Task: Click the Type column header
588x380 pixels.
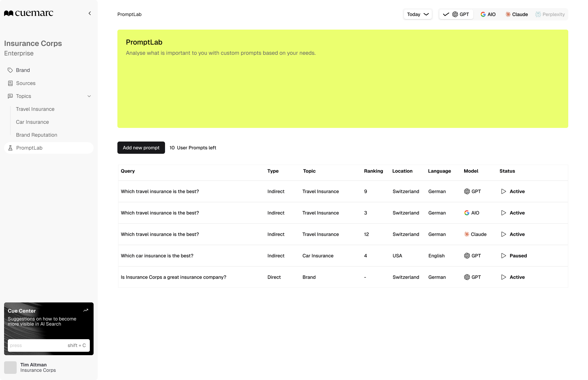Action: tap(273, 171)
